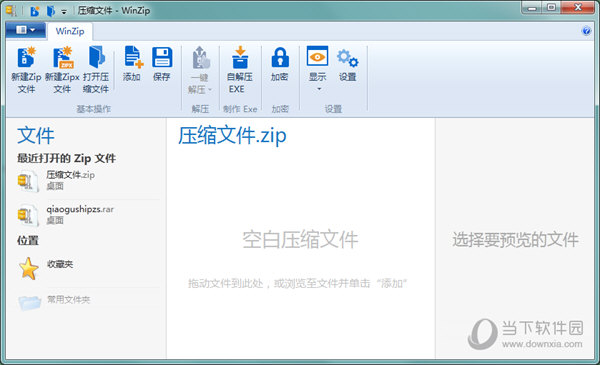The width and height of the screenshot is (600, 365).
Task: Click the 位置 section heading
Action: pos(28,240)
